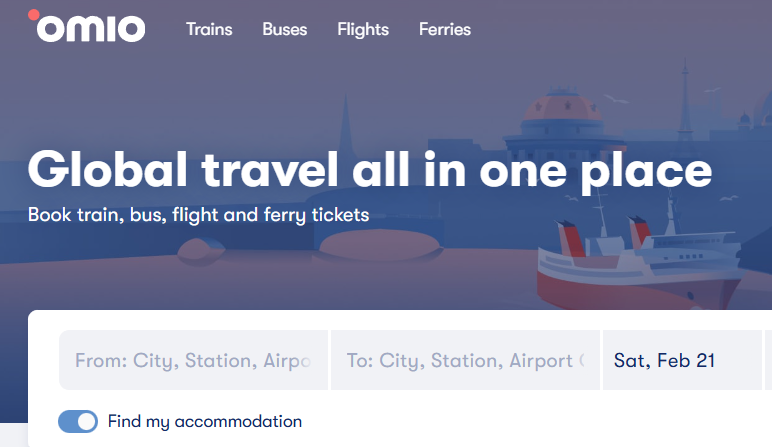Open the Trains menu item
Image resolution: width=772 pixels, height=447 pixels.
(209, 30)
